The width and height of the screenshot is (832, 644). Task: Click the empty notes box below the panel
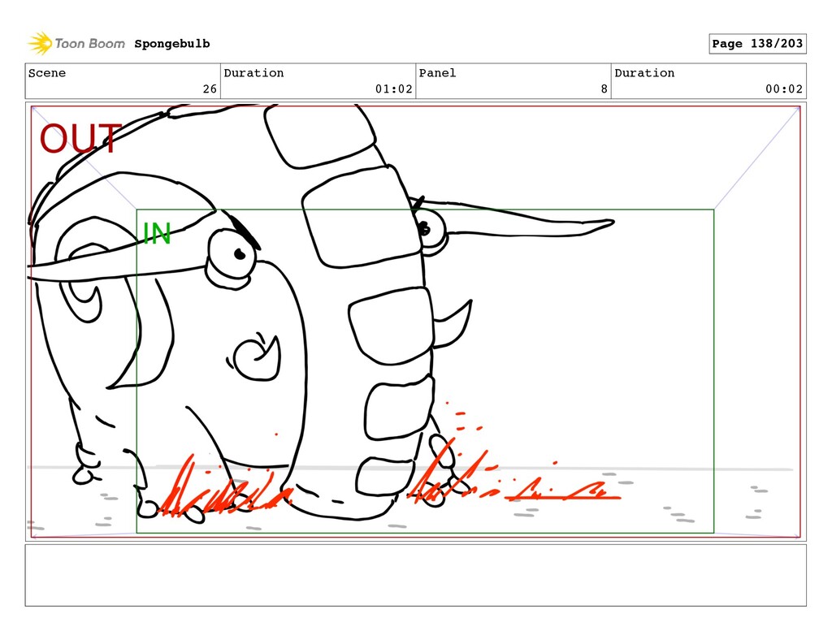pos(415,575)
